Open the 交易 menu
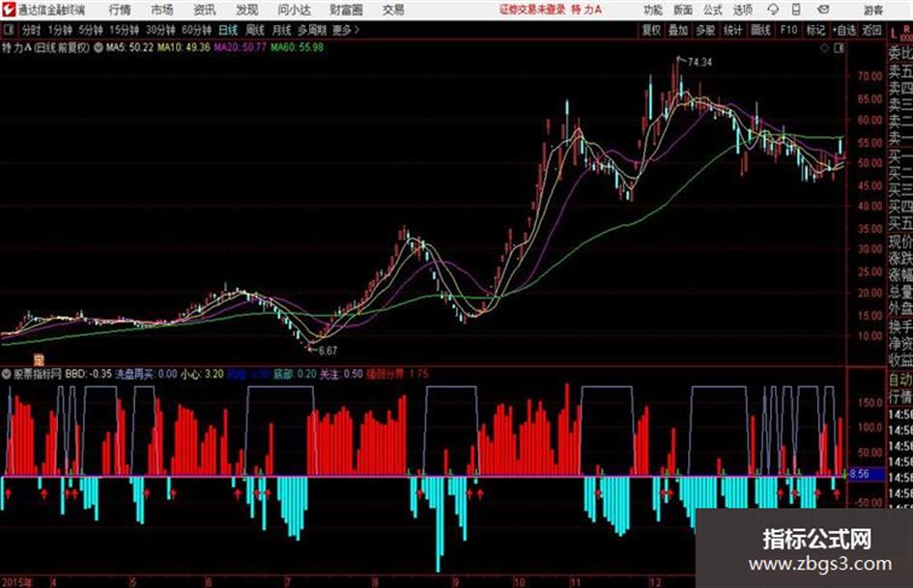 tap(393, 10)
